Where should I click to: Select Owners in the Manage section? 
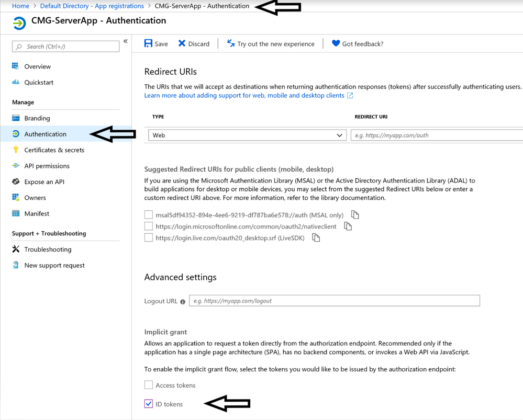[x=35, y=198]
